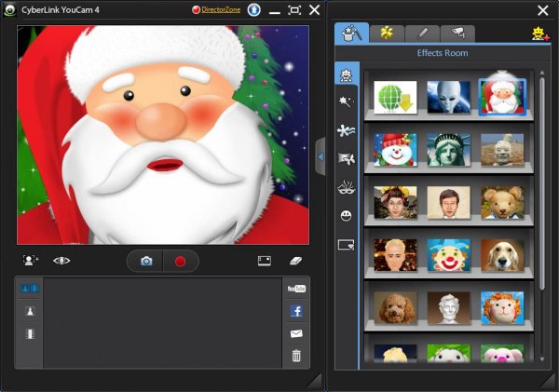
Task: Choose the pink pig avatar
Action: coord(502,353)
